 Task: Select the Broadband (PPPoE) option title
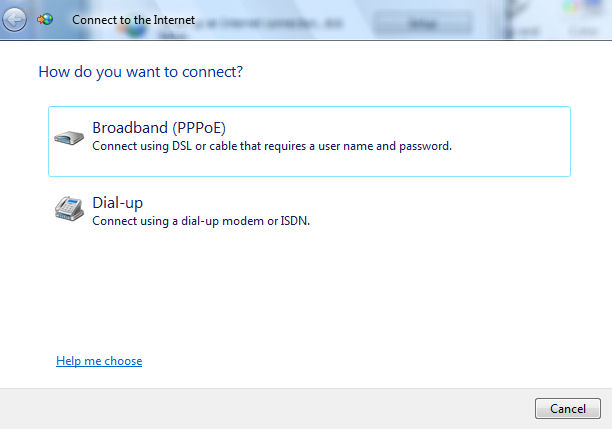coord(159,128)
